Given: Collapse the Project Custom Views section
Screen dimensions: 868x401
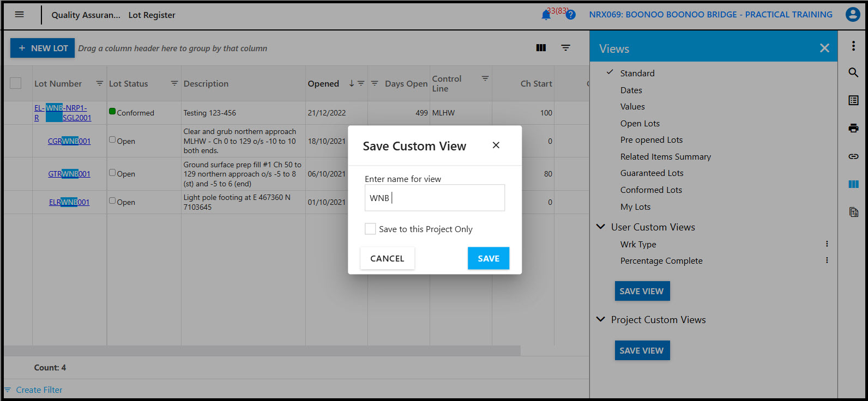Looking at the screenshot, I should (x=601, y=319).
